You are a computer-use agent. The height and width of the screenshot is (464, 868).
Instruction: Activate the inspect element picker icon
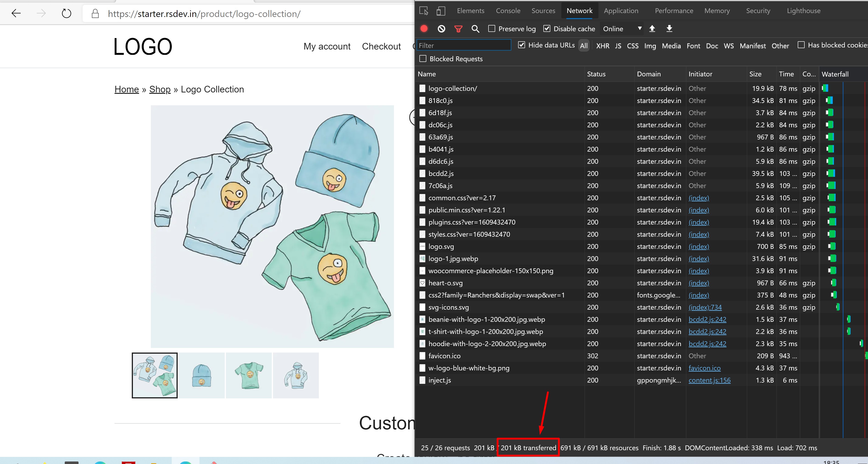424,11
